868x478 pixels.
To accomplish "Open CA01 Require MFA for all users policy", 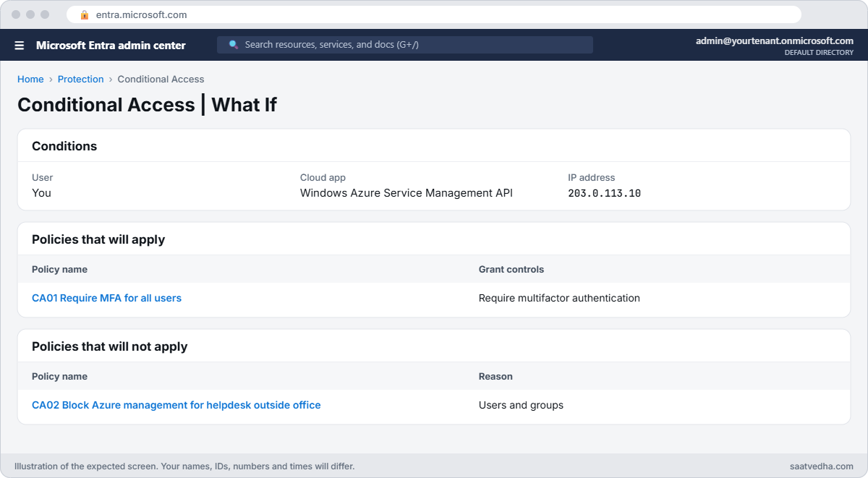I will [x=106, y=298].
